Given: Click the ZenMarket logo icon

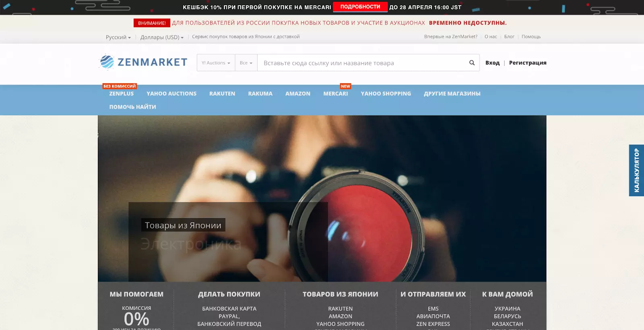Looking at the screenshot, I should coord(107,62).
